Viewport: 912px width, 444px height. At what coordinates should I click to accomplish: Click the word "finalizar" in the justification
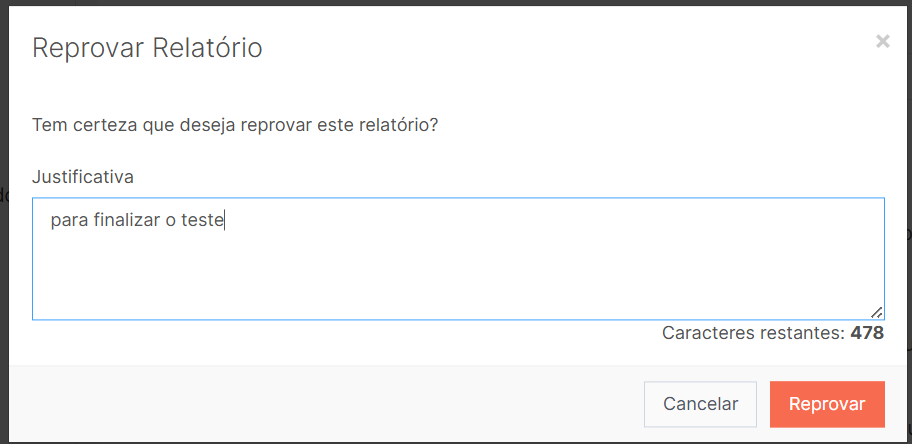(x=129, y=220)
